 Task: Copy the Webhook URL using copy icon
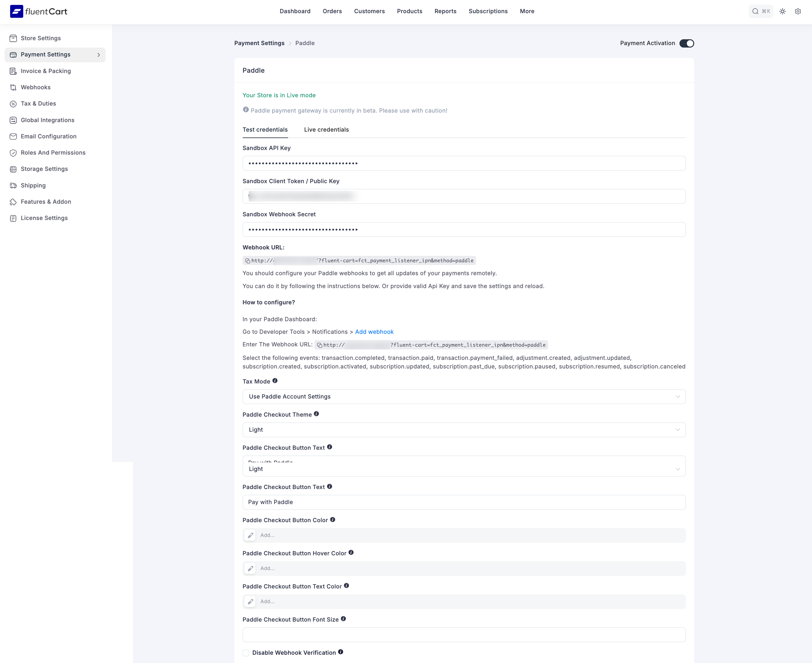point(248,261)
